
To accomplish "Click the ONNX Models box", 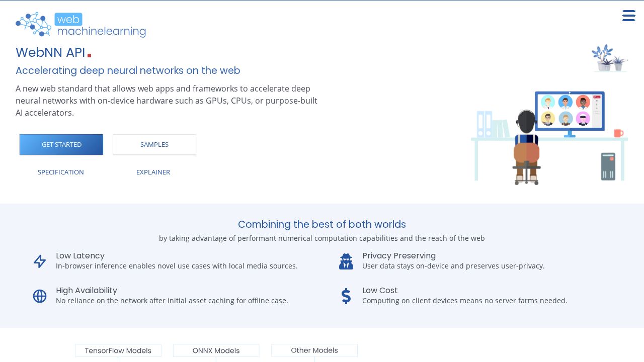I will pos(216,350).
